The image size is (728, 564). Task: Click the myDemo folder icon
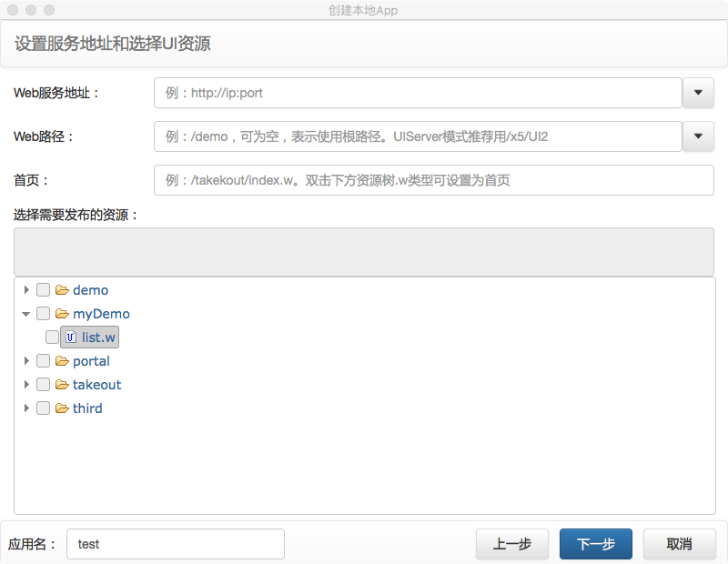click(x=62, y=313)
